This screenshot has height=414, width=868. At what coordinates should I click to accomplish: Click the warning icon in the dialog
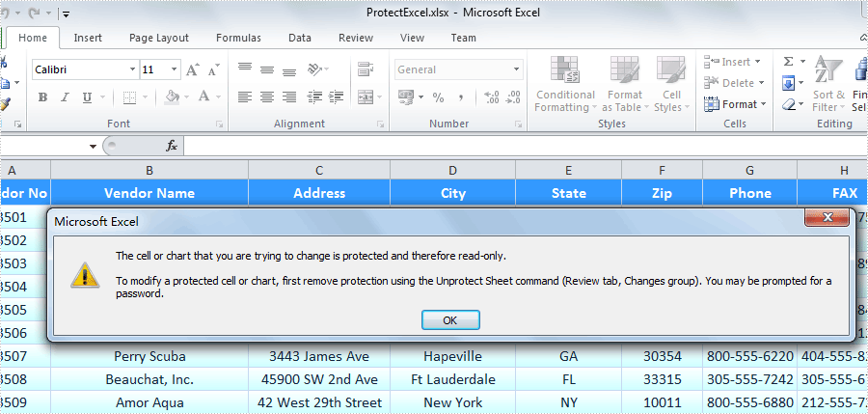(85, 275)
